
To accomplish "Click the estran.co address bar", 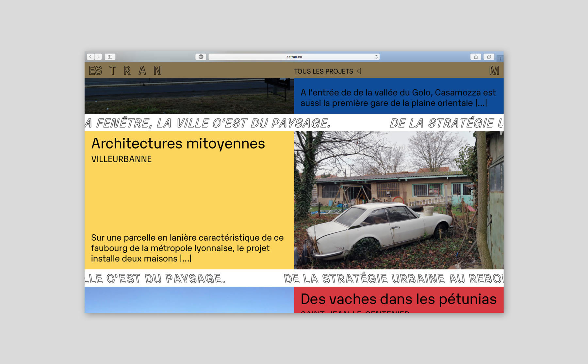I will click(x=294, y=57).
